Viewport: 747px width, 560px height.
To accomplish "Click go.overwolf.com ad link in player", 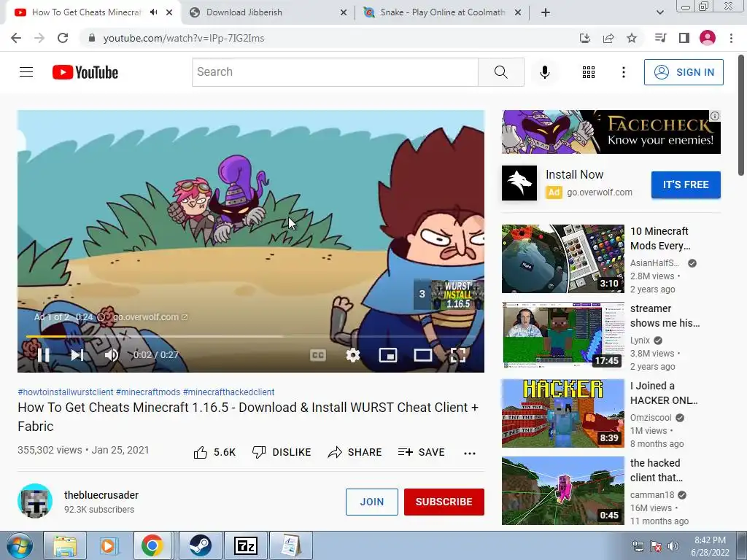I will pyautogui.click(x=150, y=317).
